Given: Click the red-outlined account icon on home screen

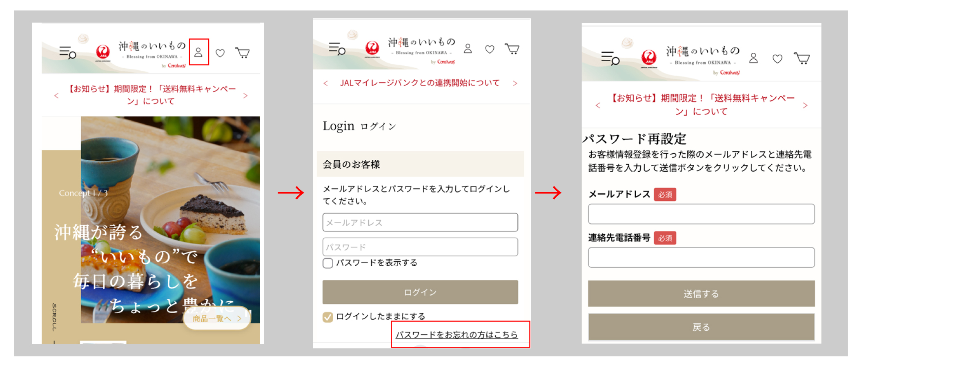Looking at the screenshot, I should [198, 52].
